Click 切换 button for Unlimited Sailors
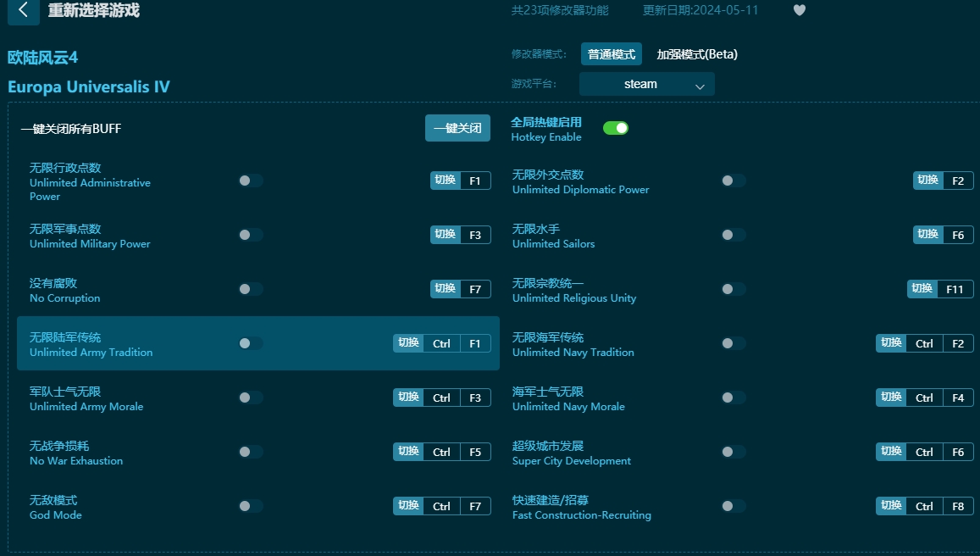 [928, 235]
